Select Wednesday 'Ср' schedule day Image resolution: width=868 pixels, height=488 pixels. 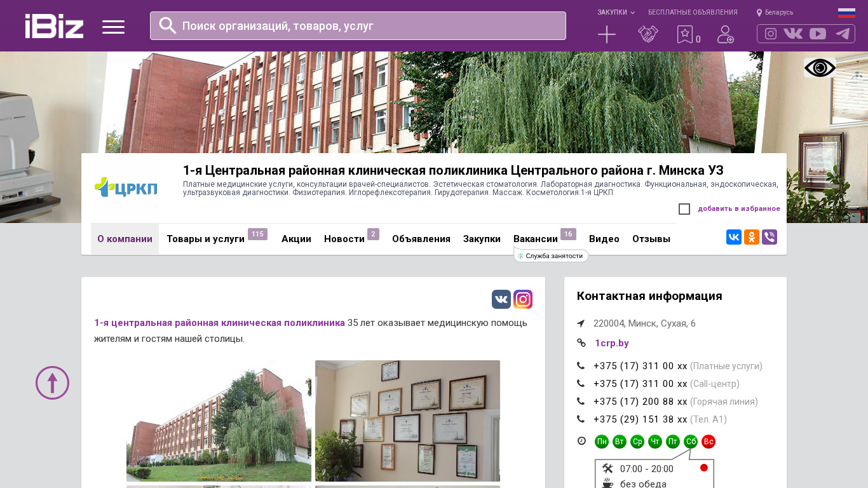(637, 442)
